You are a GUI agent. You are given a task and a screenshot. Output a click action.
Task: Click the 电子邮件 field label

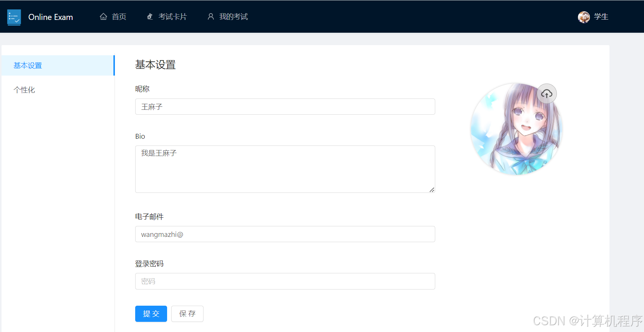coord(149,217)
